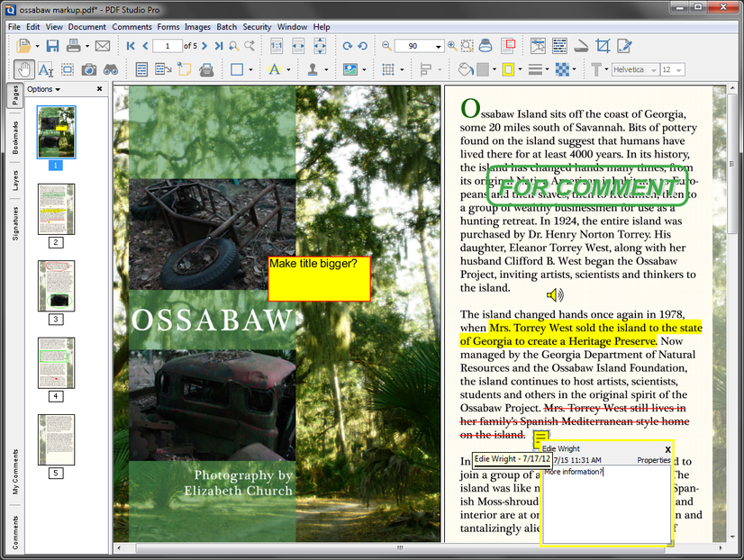The width and height of the screenshot is (744, 560).
Task: Click the fill color swatch
Action: click(x=482, y=69)
